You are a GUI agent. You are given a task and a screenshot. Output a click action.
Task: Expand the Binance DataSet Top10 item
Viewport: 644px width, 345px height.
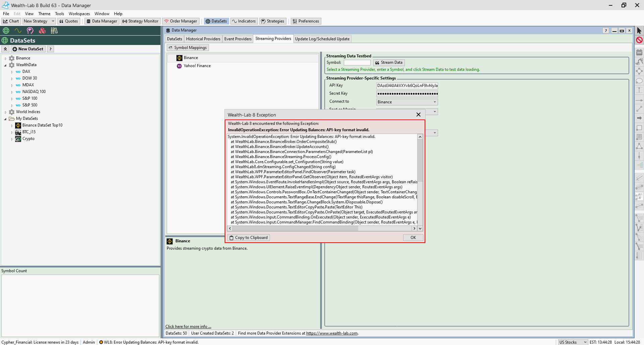12,126
